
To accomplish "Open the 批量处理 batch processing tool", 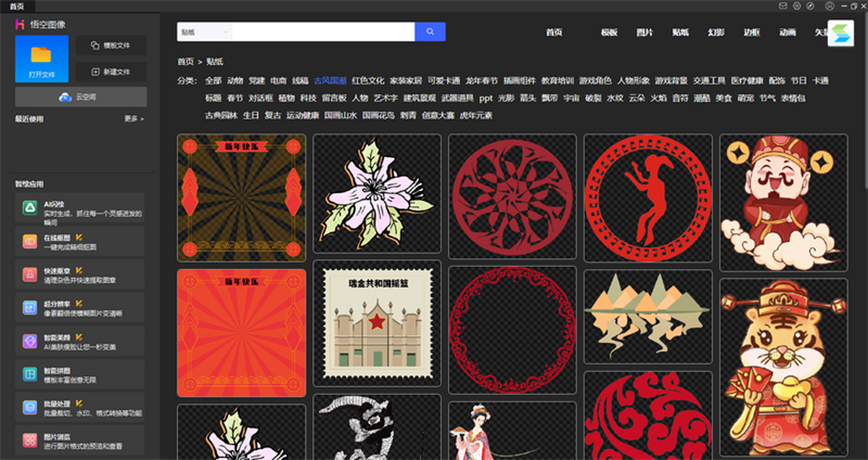I will click(x=80, y=408).
